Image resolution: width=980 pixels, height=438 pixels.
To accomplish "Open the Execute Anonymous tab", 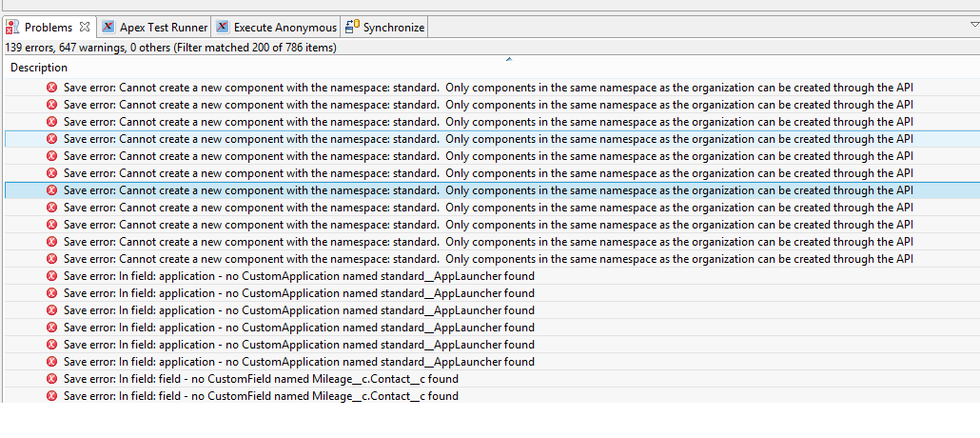I will click(x=284, y=28).
